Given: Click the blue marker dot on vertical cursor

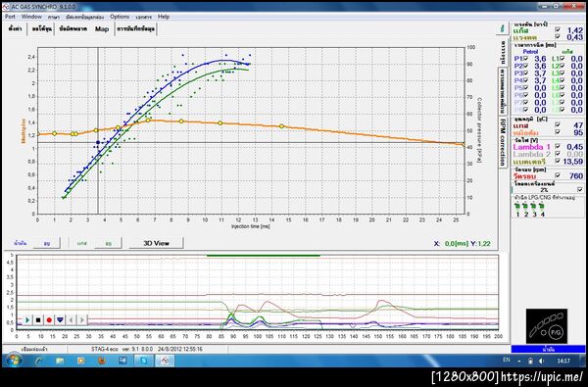Looking at the screenshot, I should pos(98,142).
